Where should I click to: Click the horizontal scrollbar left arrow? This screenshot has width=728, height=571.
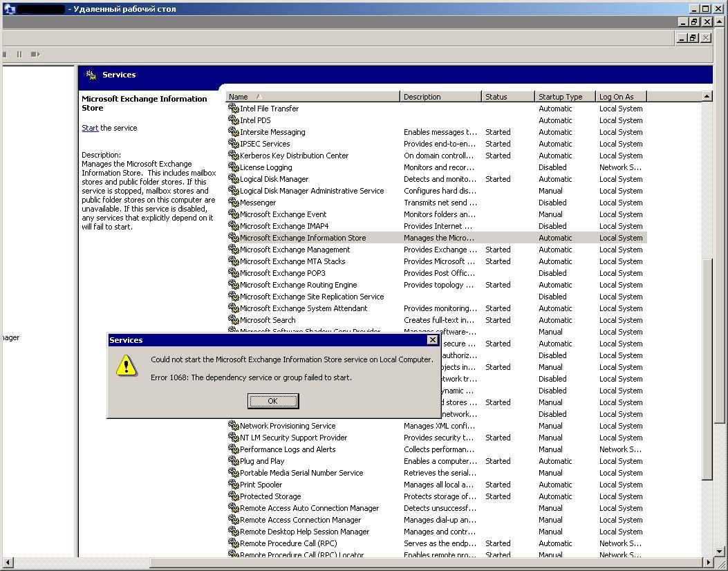(7, 563)
